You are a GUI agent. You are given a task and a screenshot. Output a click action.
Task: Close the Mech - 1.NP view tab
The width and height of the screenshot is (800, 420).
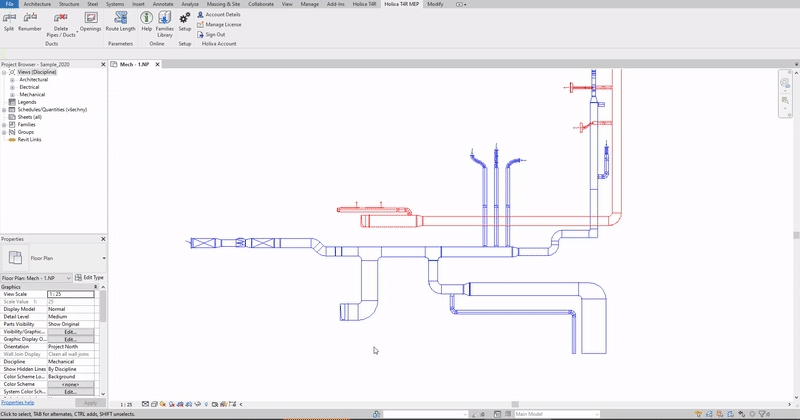157,64
